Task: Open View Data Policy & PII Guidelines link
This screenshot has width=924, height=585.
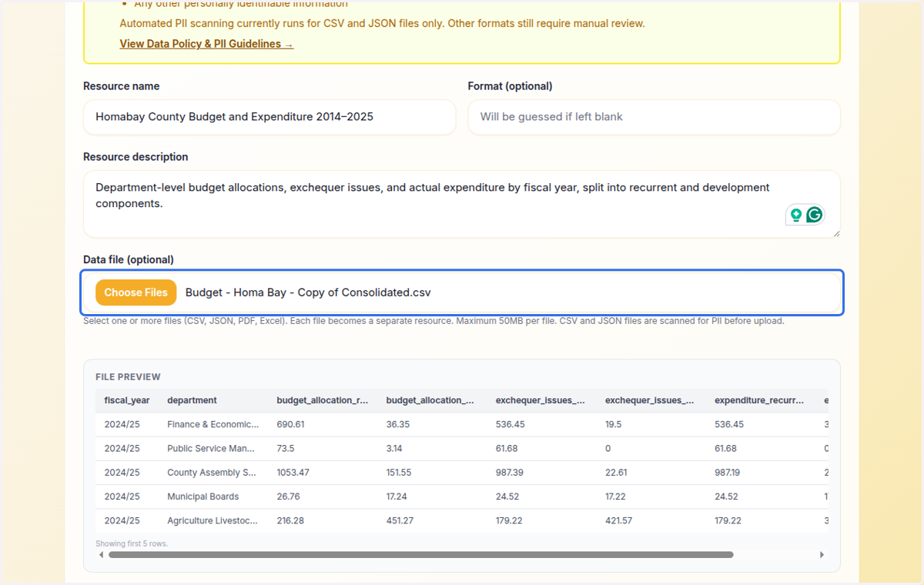Action: coord(206,44)
